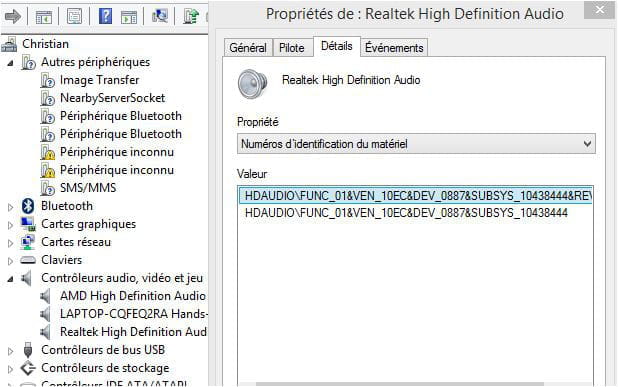Select the LAPTOP-CQFEQ2RA Hands-free device
Viewport: 618px width, 387px height.
point(134,314)
